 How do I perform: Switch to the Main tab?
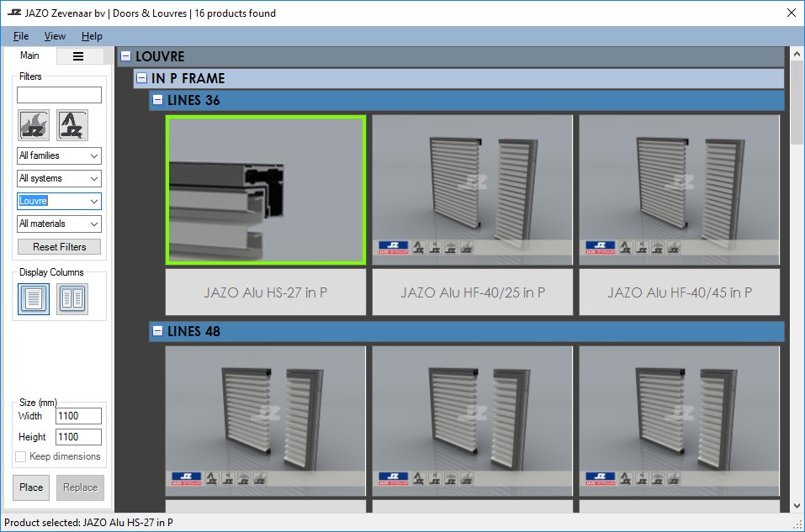click(x=29, y=55)
